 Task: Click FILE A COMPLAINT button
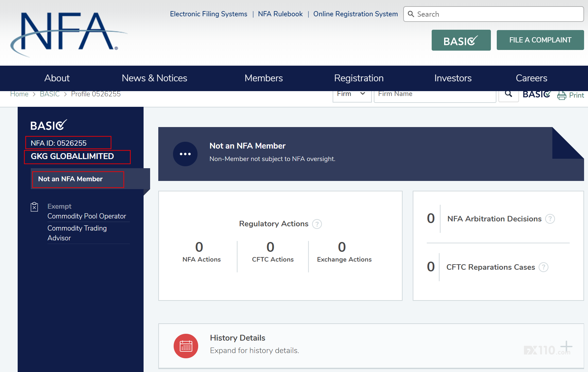tap(540, 40)
